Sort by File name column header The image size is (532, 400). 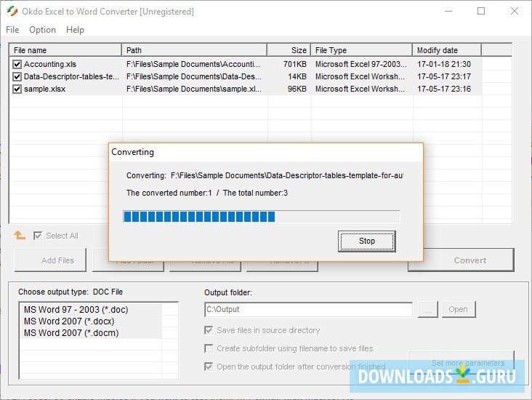point(65,50)
